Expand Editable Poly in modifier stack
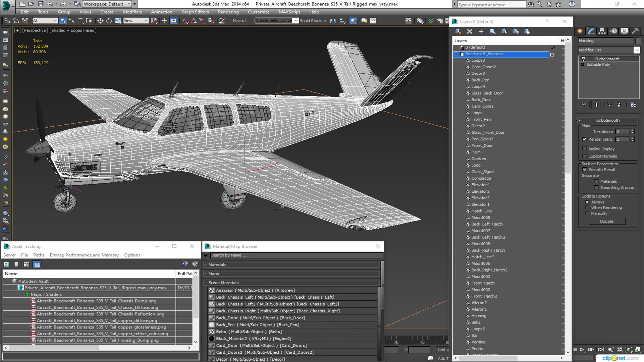This screenshot has height=362, width=644. 583,64
